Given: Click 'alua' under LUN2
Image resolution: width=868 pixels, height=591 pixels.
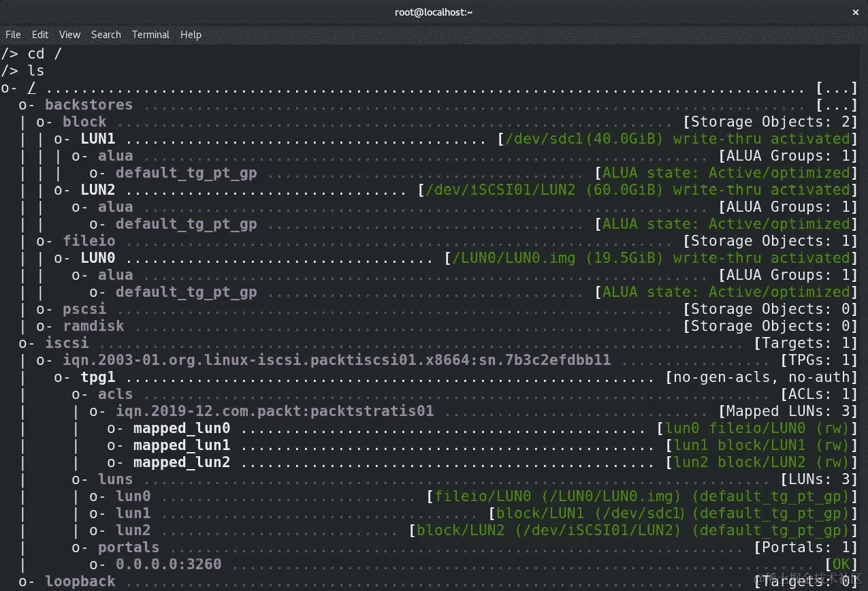Looking at the screenshot, I should 116,207.
